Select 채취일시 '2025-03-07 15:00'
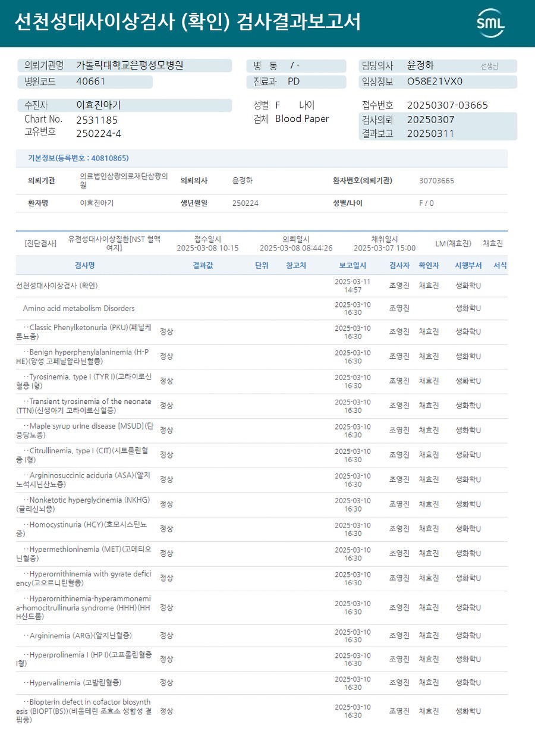Image resolution: width=535 pixels, height=756 pixels. (385, 248)
